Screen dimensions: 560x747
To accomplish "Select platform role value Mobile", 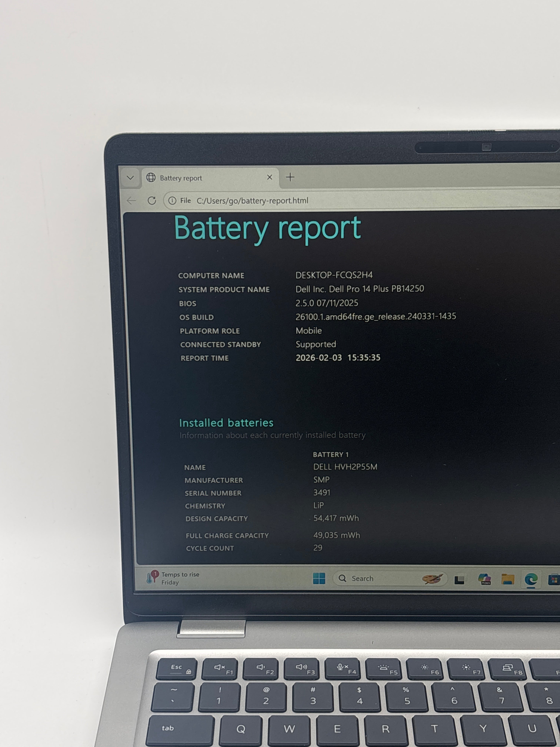I will pyautogui.click(x=309, y=331).
